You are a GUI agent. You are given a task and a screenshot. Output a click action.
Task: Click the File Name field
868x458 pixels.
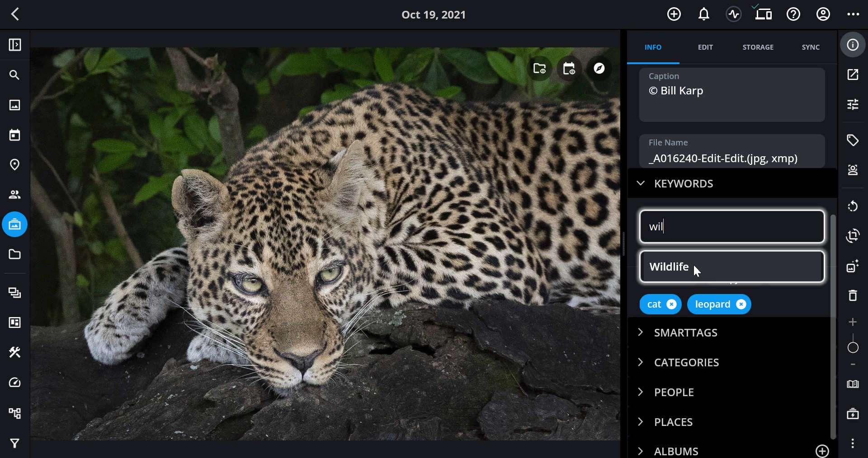click(732, 151)
